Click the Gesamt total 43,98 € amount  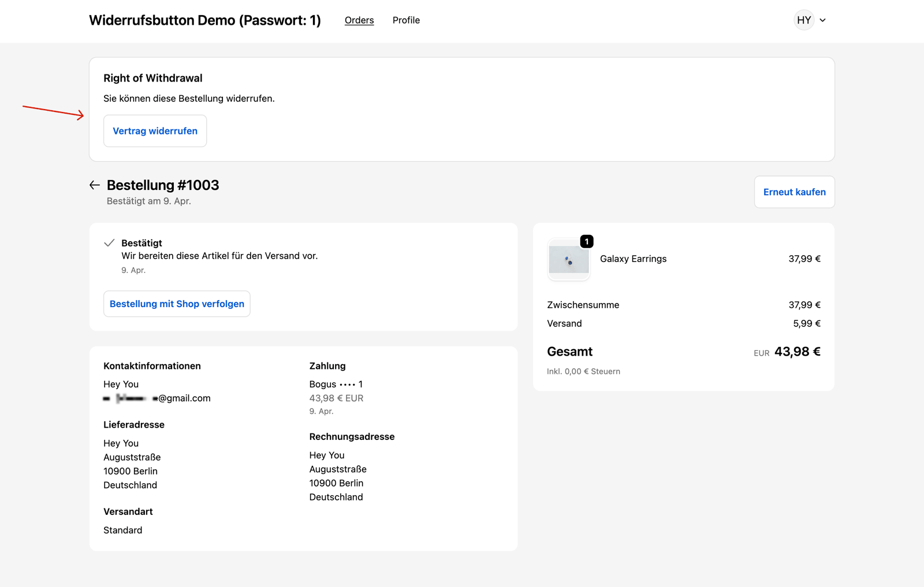click(x=797, y=352)
